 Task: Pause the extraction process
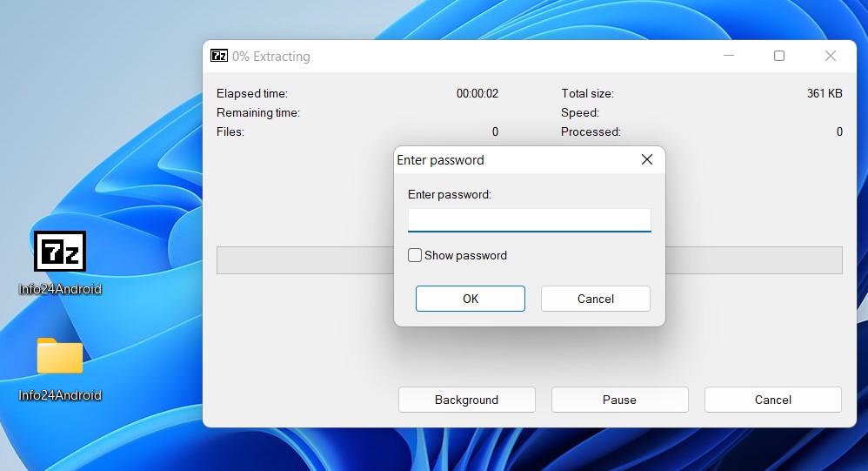point(619,400)
